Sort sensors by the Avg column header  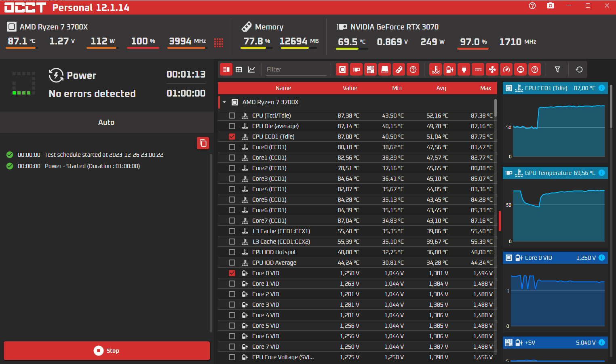point(441,88)
